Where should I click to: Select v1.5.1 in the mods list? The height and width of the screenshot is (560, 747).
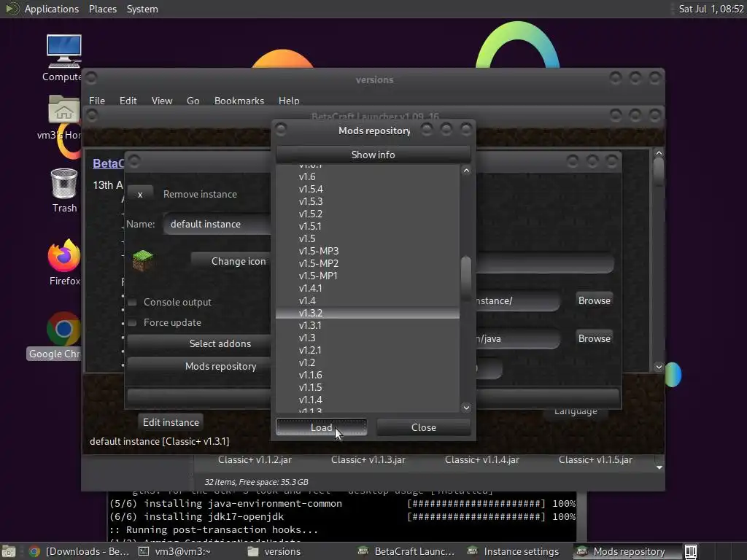[x=368, y=226]
